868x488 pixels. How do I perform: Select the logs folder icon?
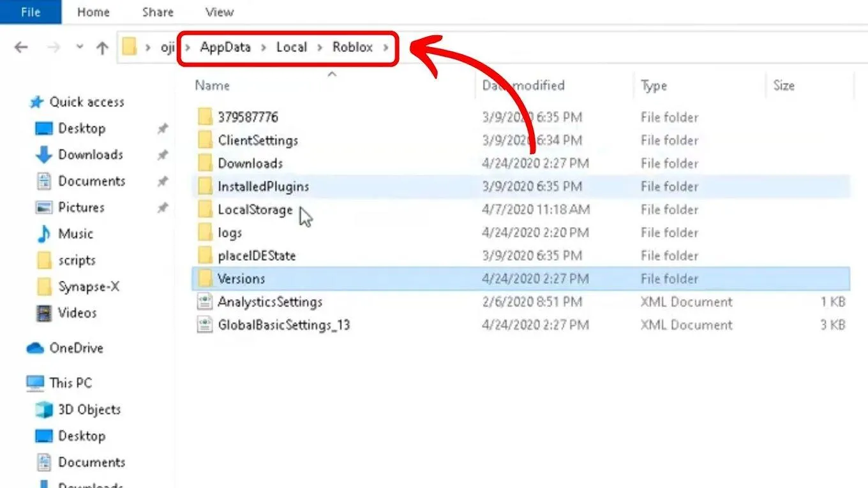point(204,232)
